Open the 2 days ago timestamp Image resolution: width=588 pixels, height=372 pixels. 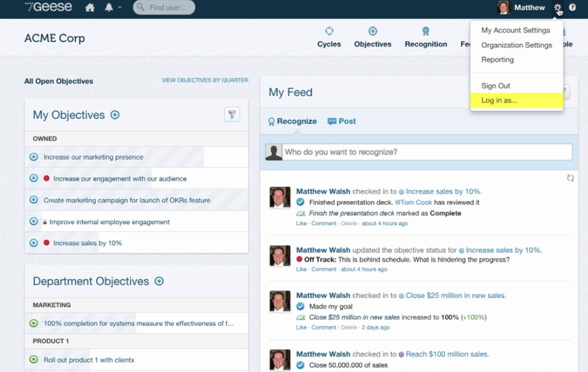coord(375,328)
